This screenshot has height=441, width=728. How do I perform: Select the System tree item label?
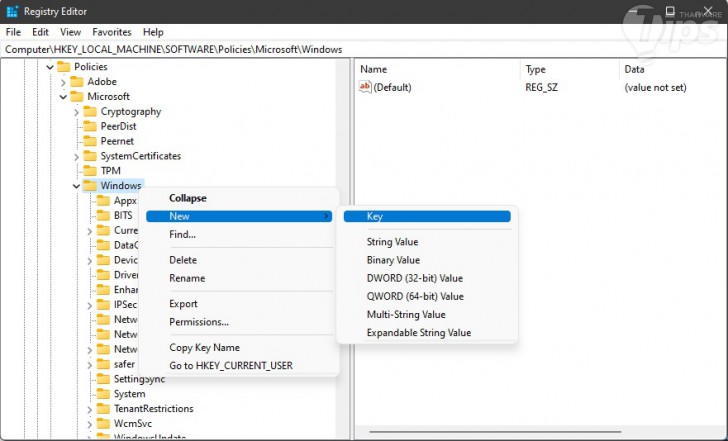coord(130,394)
